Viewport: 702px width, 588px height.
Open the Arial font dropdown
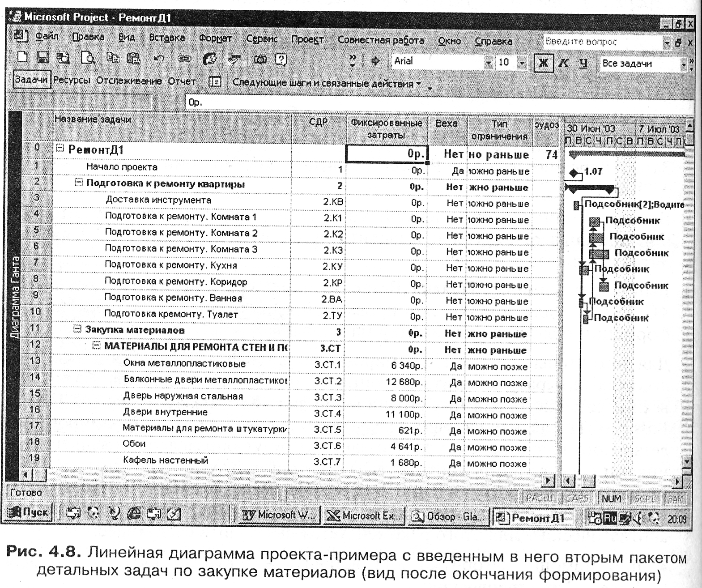[x=489, y=63]
